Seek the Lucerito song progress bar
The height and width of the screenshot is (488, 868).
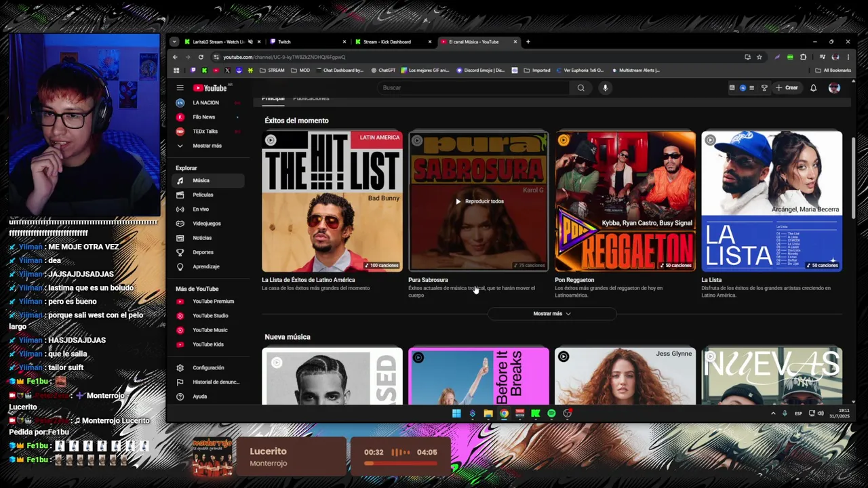(400, 464)
